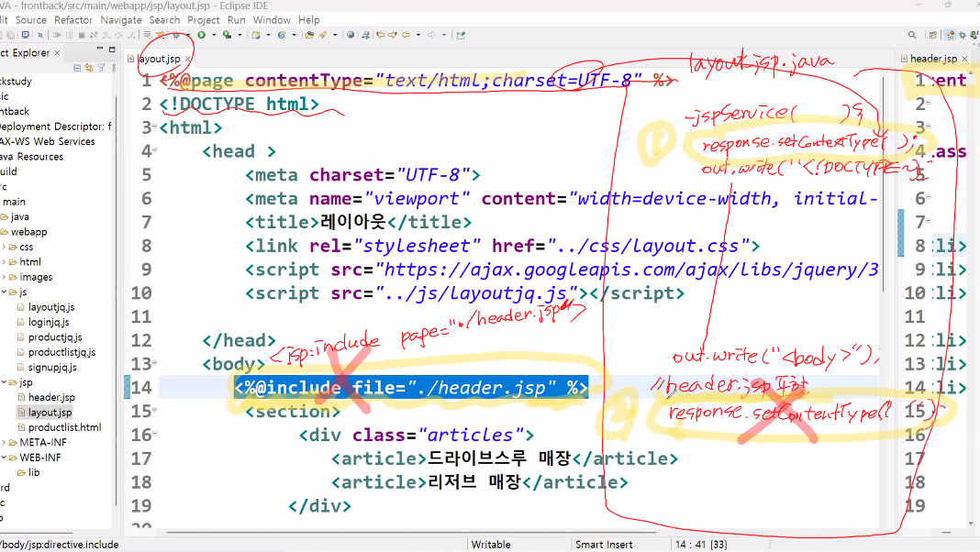Open the Window menu
980x552 pixels.
tap(272, 20)
